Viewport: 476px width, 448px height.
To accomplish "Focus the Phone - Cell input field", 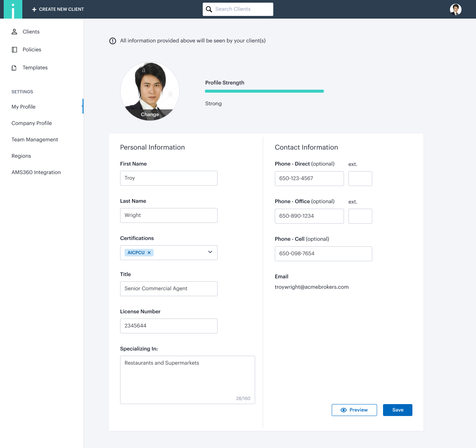I will tap(323, 254).
